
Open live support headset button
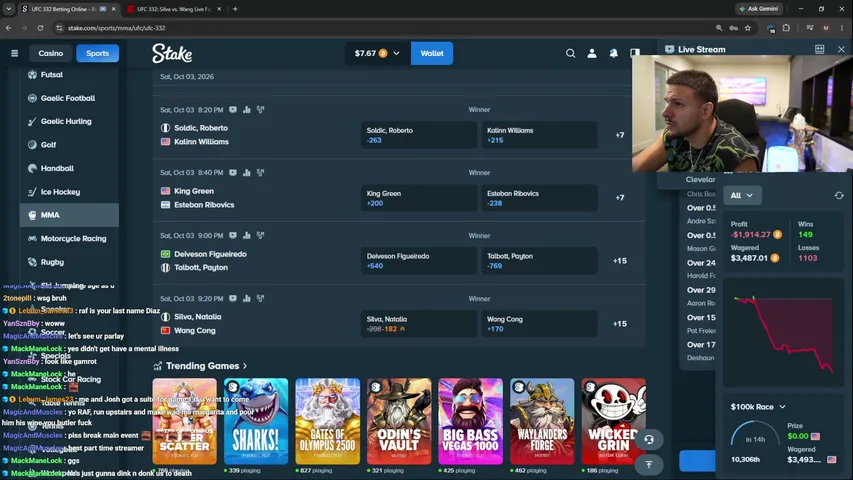click(x=648, y=440)
